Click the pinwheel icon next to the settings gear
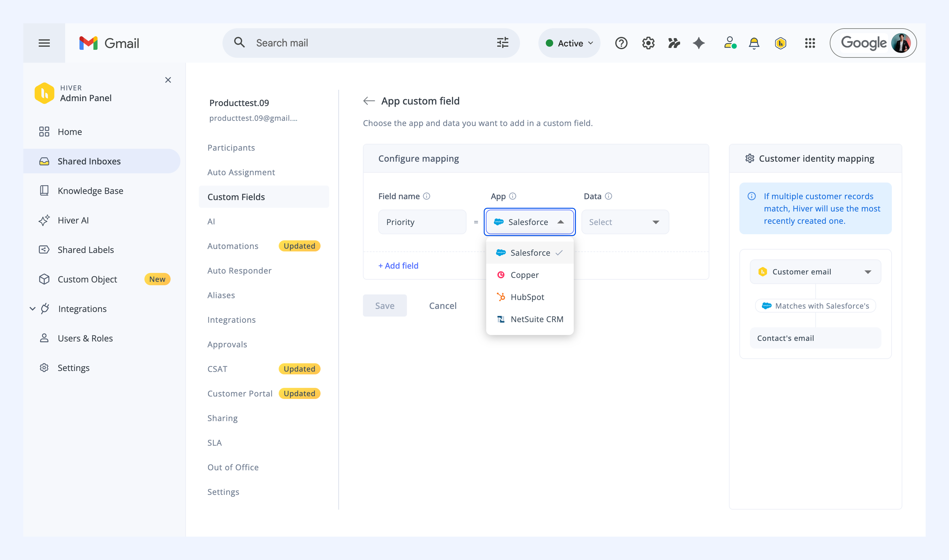949x560 pixels. click(x=674, y=43)
